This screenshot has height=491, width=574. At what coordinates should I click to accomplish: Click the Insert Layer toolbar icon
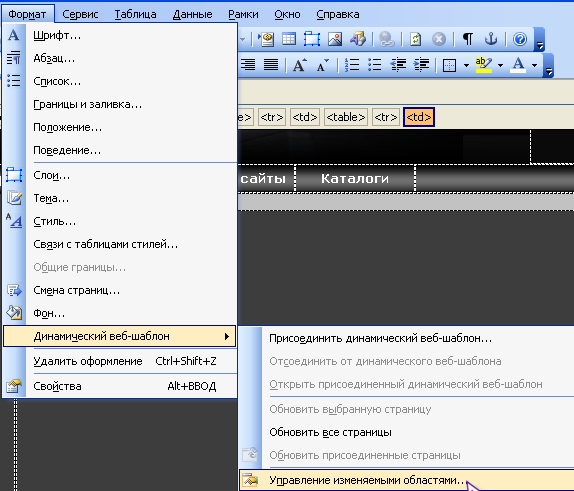(312, 39)
